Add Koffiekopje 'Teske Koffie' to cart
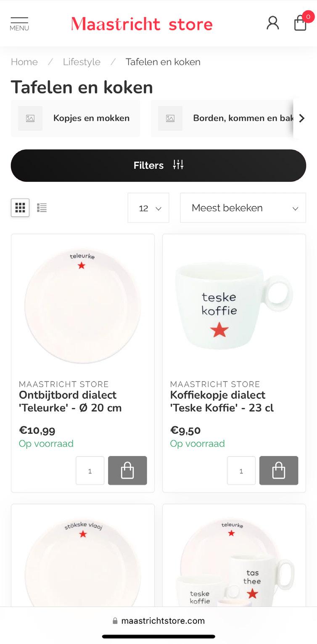 279,470
